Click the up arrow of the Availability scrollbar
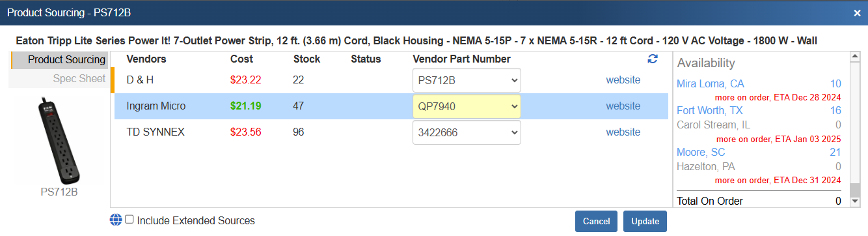 pos(856,57)
